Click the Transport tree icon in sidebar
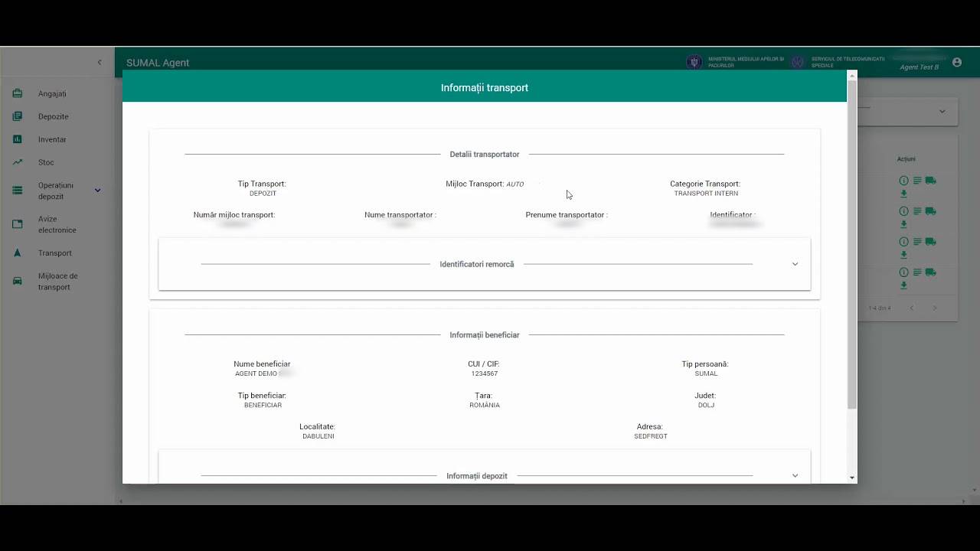 [17, 253]
